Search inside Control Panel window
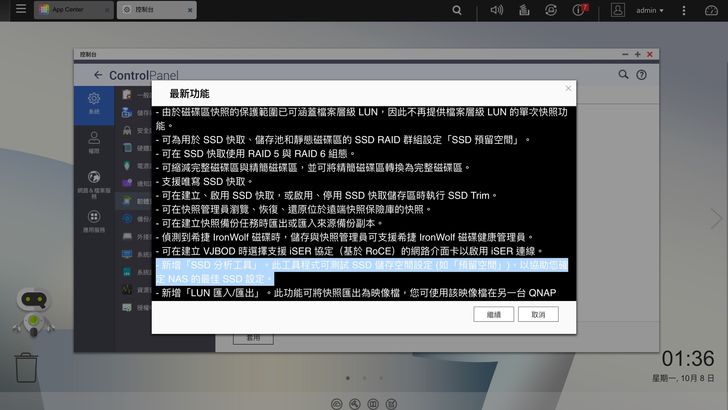This screenshot has width=728, height=410. pos(623,74)
